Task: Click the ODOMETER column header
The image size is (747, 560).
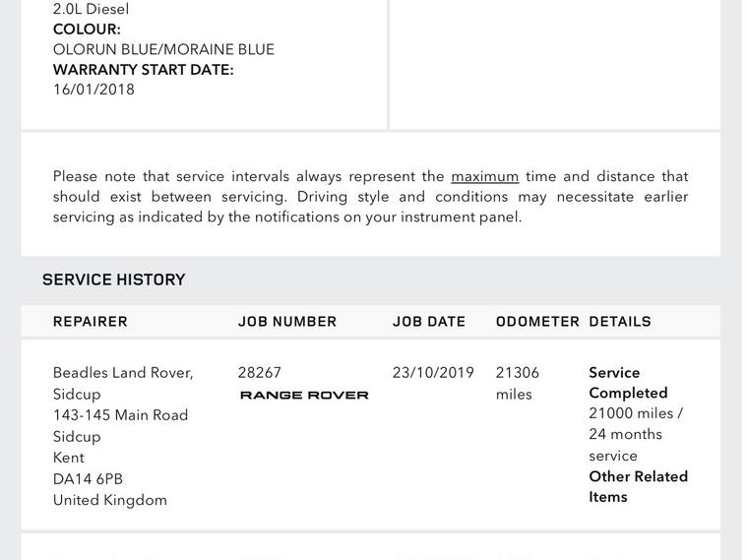Action: [x=537, y=322]
